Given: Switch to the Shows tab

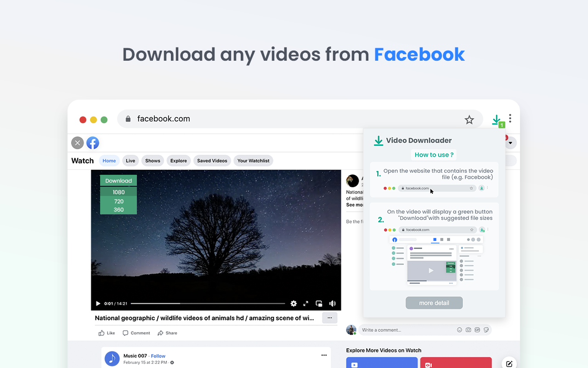Looking at the screenshot, I should click(153, 161).
